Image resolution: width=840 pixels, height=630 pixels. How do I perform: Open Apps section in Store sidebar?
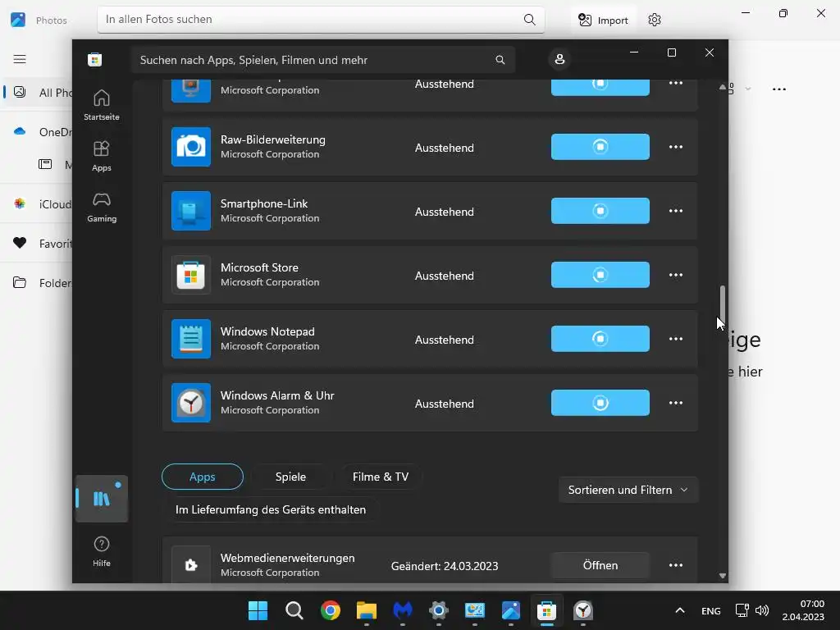(101, 156)
